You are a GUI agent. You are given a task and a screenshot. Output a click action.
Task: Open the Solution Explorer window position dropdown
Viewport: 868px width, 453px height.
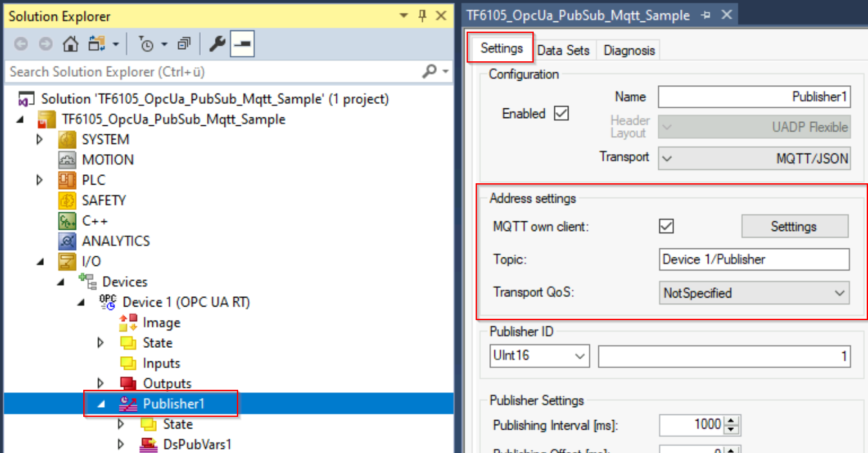(403, 15)
